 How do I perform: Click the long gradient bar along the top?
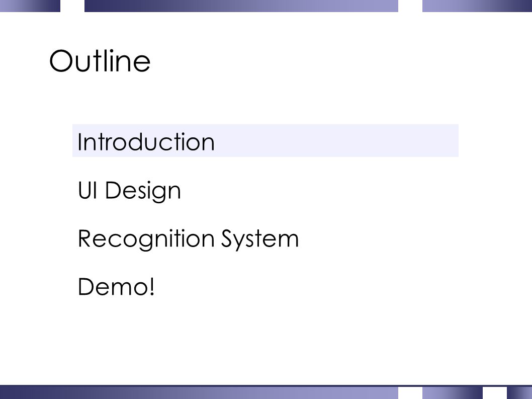pyautogui.click(x=241, y=6)
